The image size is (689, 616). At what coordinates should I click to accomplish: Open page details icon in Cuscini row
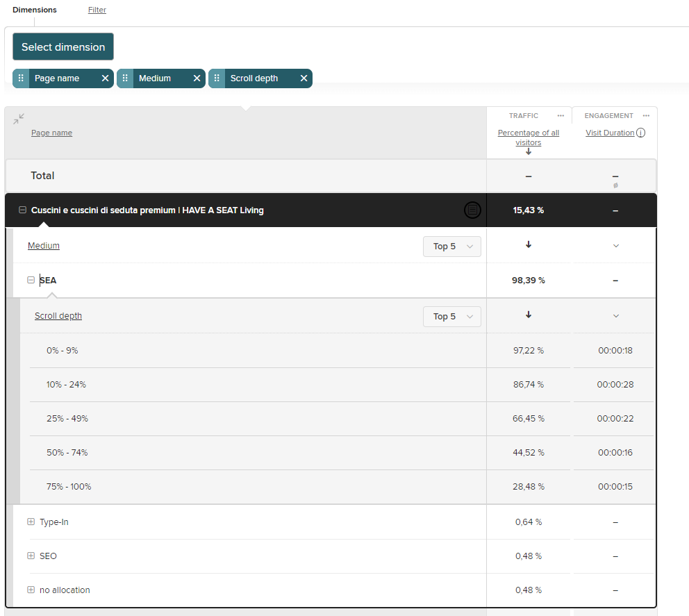[x=472, y=210]
